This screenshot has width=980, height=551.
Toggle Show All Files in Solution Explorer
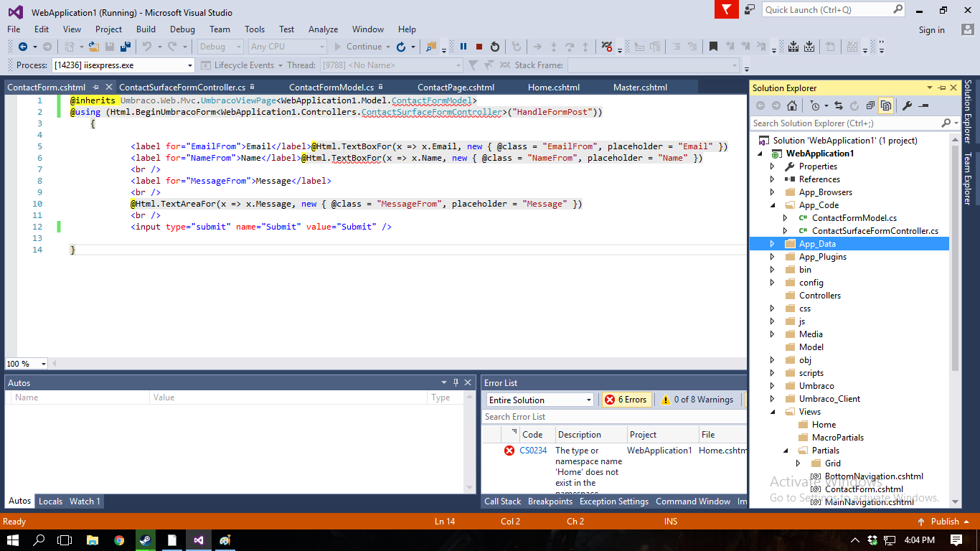coord(887,105)
